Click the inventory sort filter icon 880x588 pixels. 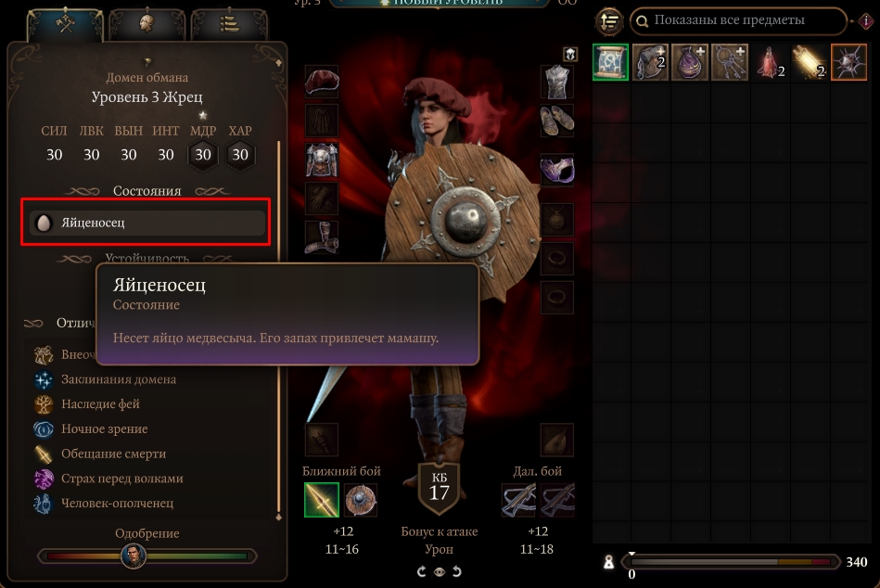click(x=609, y=22)
